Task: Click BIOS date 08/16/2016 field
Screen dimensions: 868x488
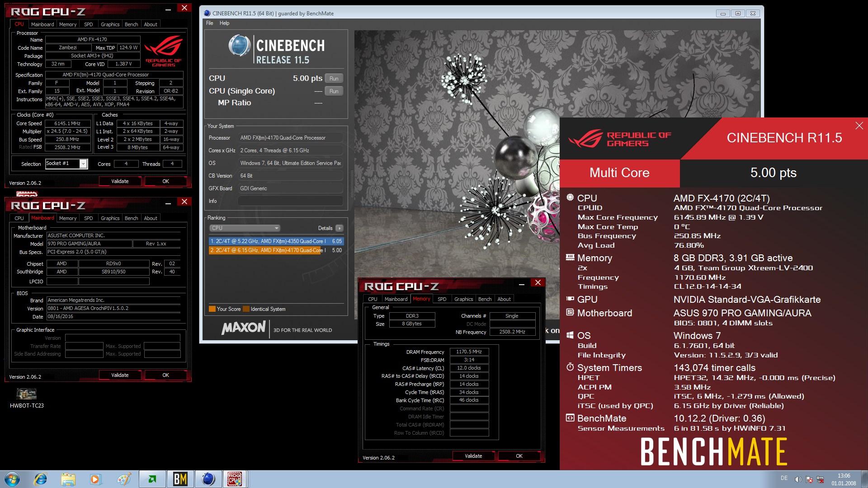Action: [x=113, y=317]
